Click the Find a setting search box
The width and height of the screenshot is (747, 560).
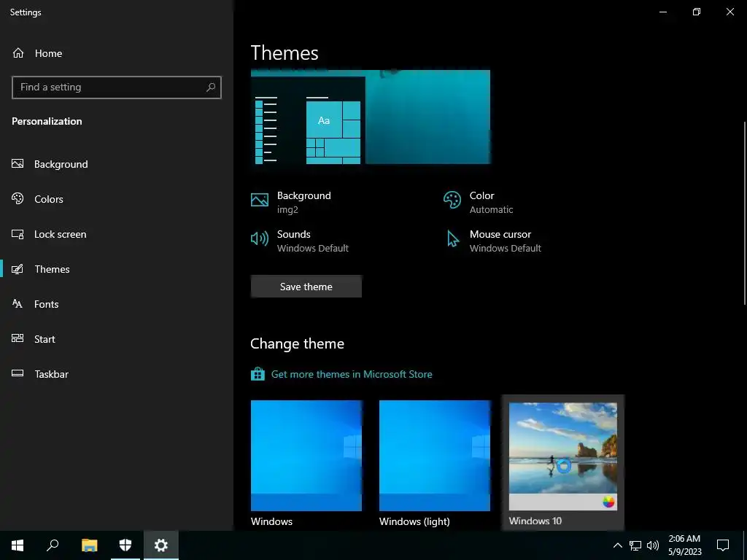tap(117, 87)
